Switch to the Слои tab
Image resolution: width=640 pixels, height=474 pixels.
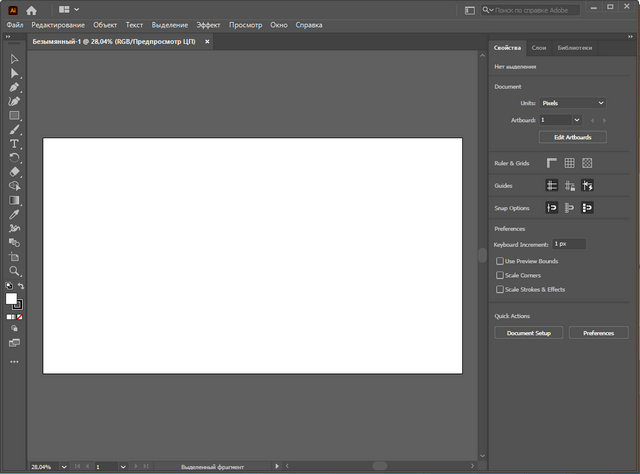[x=539, y=47]
